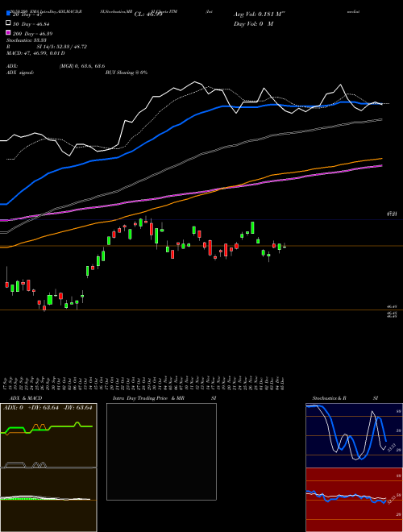Click inside the empty intraday chart box
This screenshot has width=403, height=532.
tap(161, 451)
